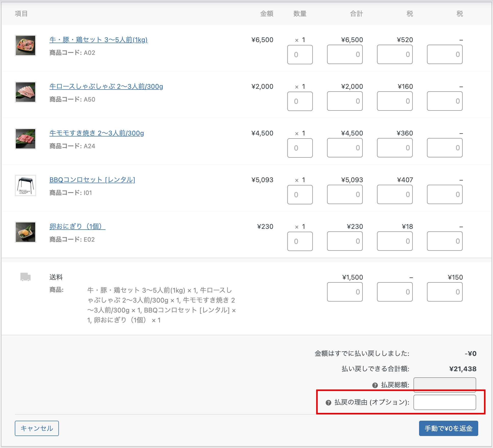This screenshot has height=448, width=493.
Task: Open the BBQコンロセット [レンタル] link
Action: (92, 180)
